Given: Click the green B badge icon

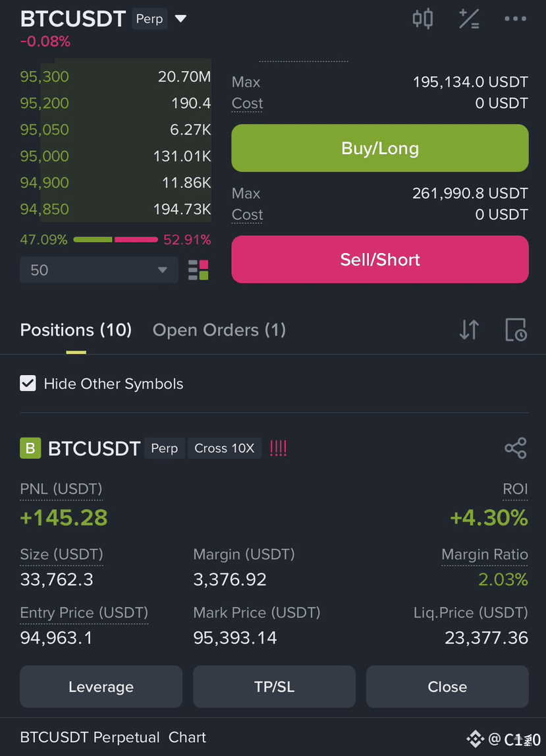Looking at the screenshot, I should tap(30, 448).
